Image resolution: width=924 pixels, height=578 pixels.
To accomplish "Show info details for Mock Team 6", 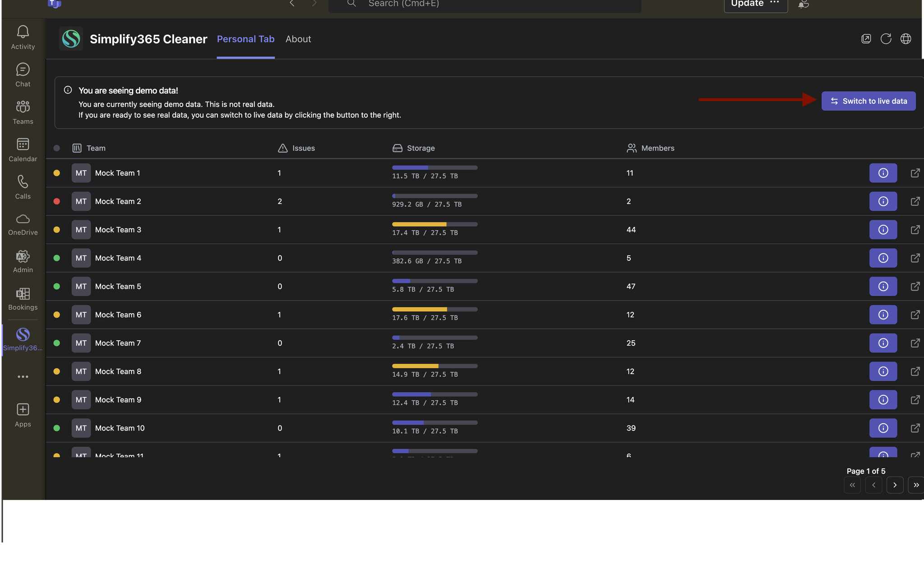I will coord(883,314).
